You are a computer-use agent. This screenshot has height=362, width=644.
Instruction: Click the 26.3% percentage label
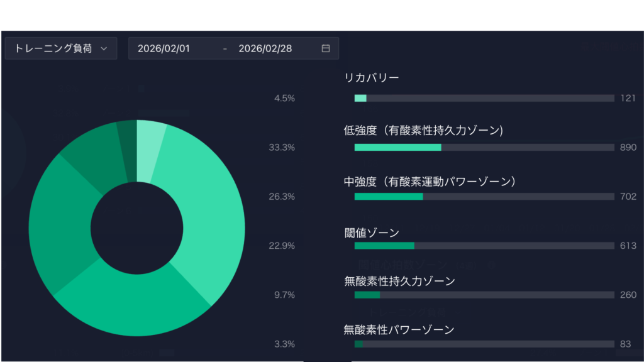(282, 197)
